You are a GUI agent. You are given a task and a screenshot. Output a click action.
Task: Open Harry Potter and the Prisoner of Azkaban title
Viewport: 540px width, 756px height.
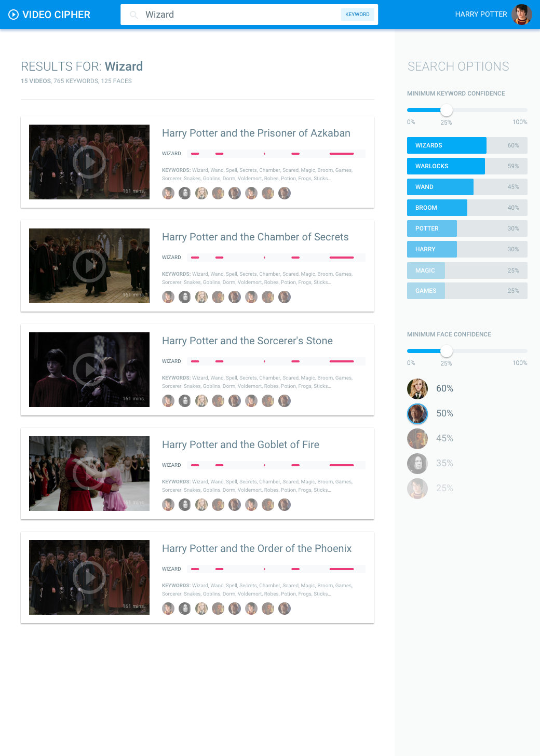click(256, 133)
